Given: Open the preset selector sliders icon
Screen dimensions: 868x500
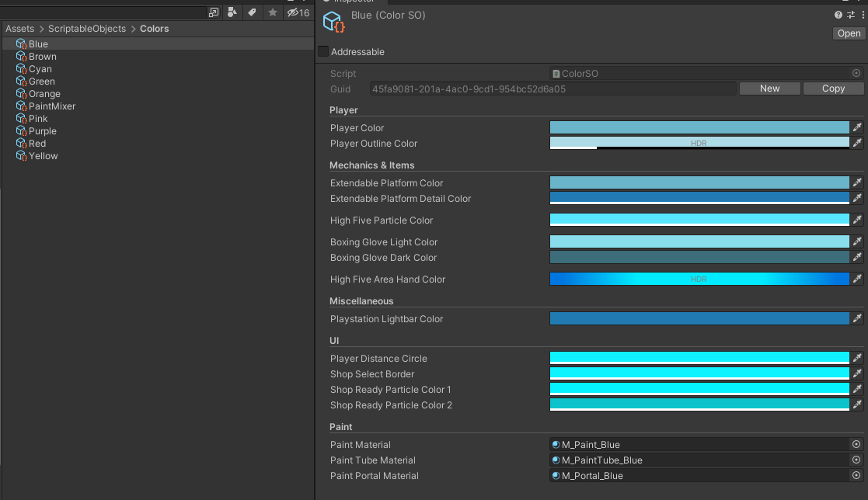Looking at the screenshot, I should tap(850, 15).
